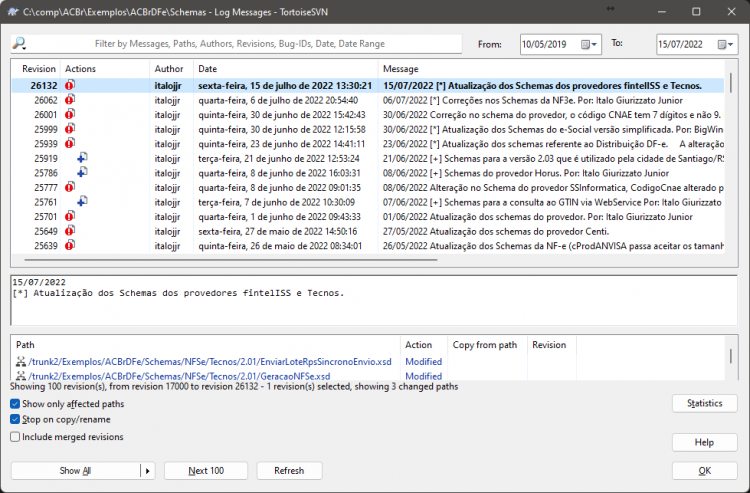The width and height of the screenshot is (750, 493).
Task: Sort log by Author column header
Action: click(x=171, y=69)
